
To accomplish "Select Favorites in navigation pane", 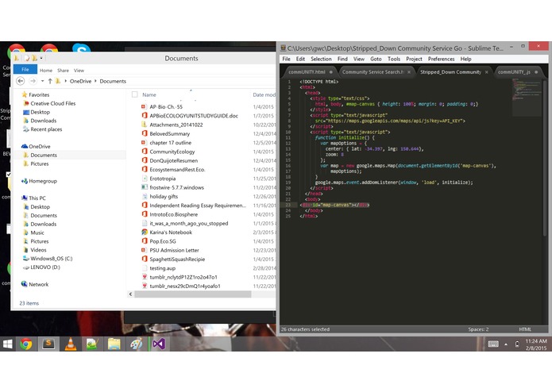I will point(39,94).
